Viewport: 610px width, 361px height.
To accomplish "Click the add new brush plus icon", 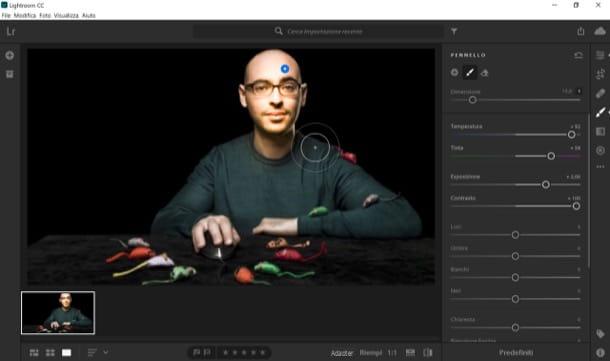I will pyautogui.click(x=454, y=72).
